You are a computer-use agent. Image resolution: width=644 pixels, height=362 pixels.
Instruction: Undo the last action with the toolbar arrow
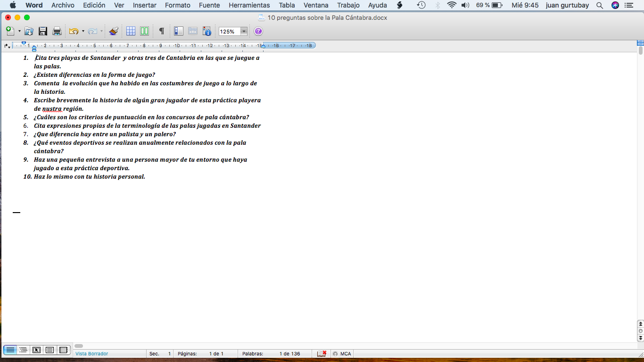[74, 31]
